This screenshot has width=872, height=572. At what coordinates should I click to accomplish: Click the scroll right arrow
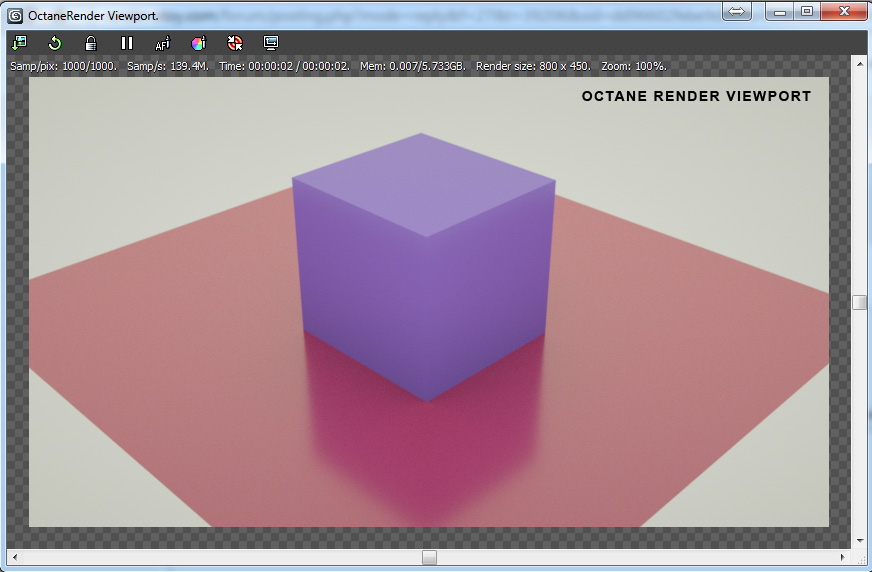tap(845, 557)
